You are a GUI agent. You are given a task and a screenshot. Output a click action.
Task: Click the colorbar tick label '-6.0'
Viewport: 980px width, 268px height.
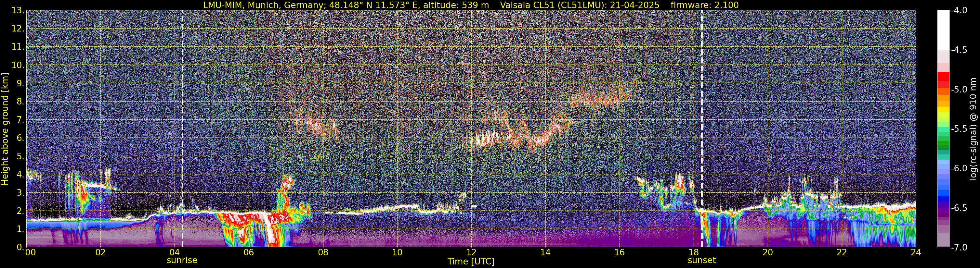pos(959,168)
